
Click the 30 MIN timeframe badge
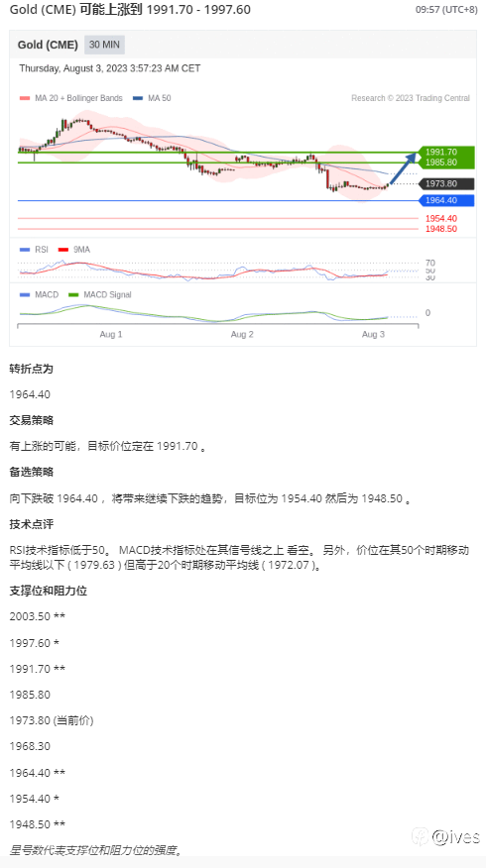coord(105,45)
